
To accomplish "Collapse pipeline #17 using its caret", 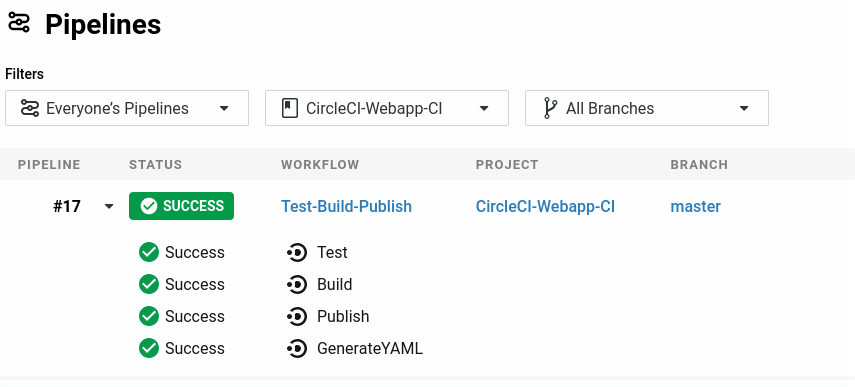I will 109,207.
